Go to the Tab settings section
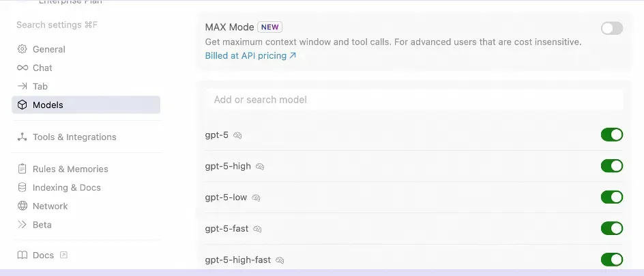Screen dimensions: 644x276 [x=40, y=87]
